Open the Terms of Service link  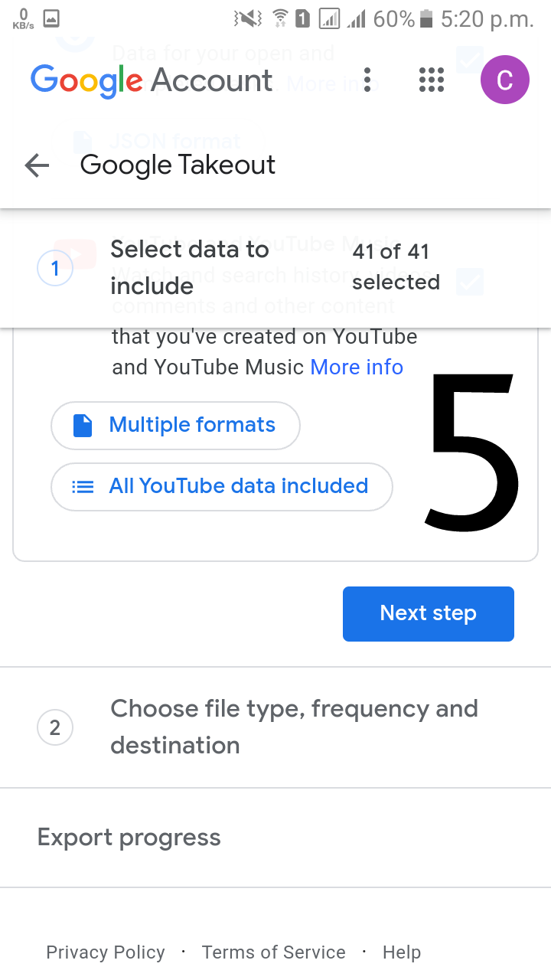[x=273, y=952]
